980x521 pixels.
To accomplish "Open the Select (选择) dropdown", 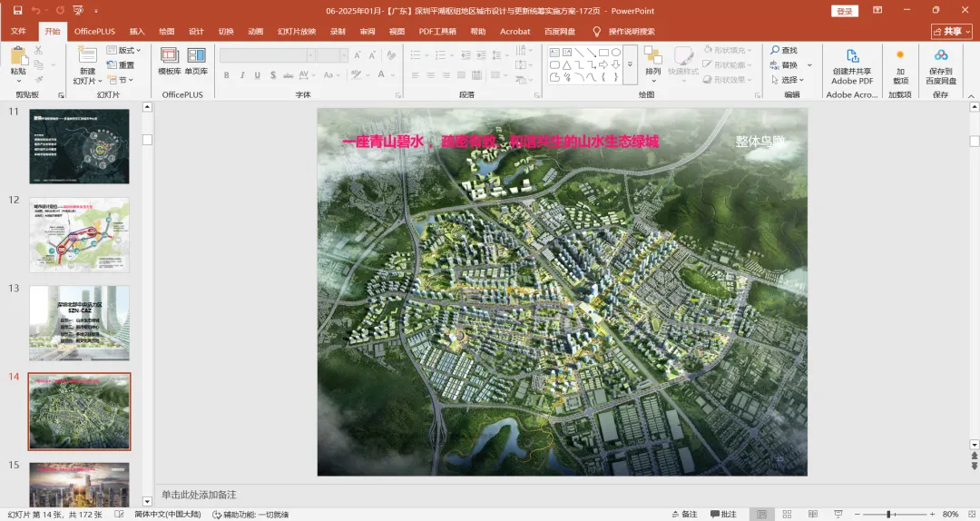I will (788, 80).
